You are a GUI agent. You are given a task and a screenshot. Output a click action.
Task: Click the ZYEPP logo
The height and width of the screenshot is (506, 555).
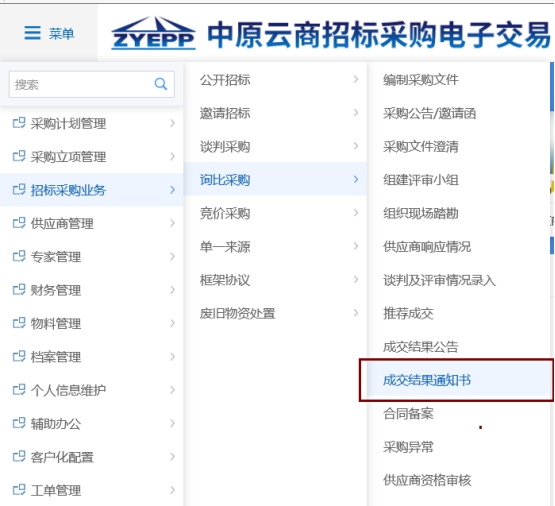coord(153,33)
